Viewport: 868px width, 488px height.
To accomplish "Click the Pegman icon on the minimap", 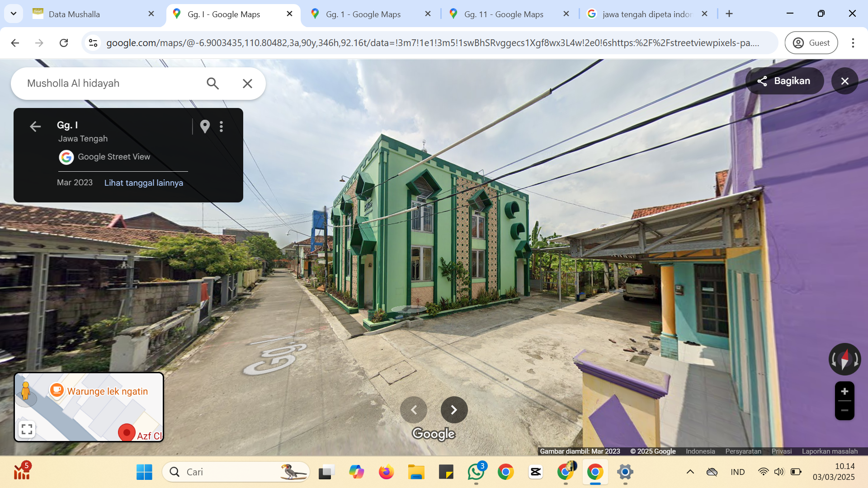I will pyautogui.click(x=26, y=391).
